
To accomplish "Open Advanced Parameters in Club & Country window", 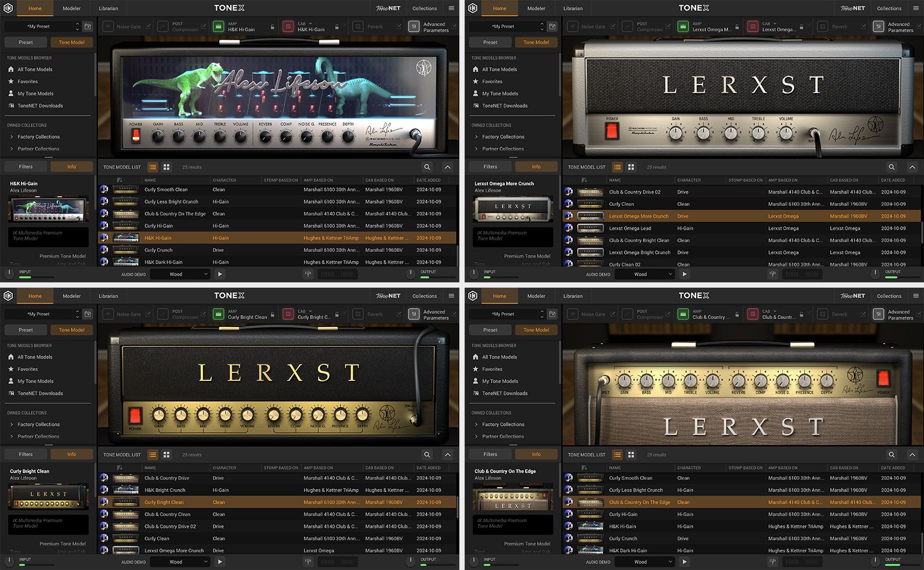I will [x=879, y=314].
